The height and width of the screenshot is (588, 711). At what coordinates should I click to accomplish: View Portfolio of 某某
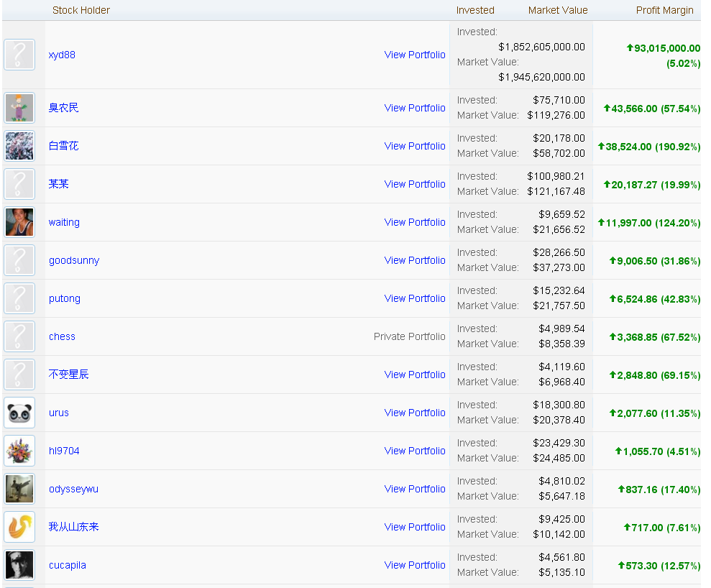415,184
